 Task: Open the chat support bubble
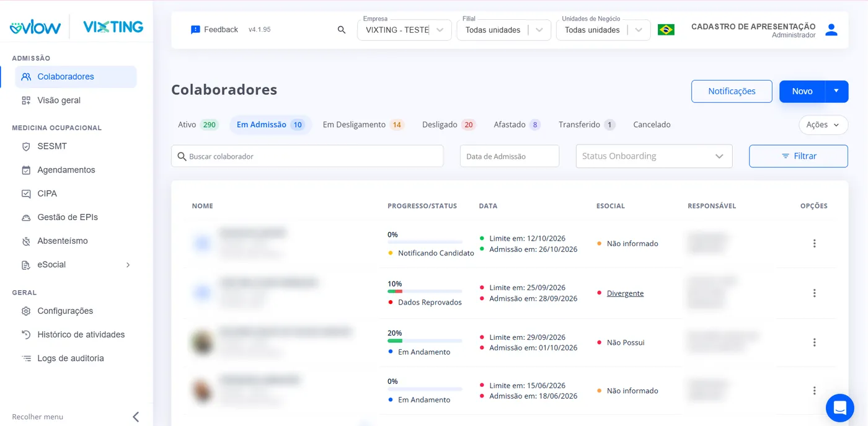(x=840, y=408)
